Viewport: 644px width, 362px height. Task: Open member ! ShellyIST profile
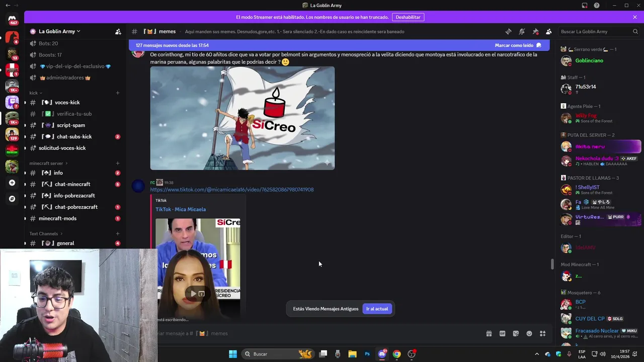click(600, 190)
